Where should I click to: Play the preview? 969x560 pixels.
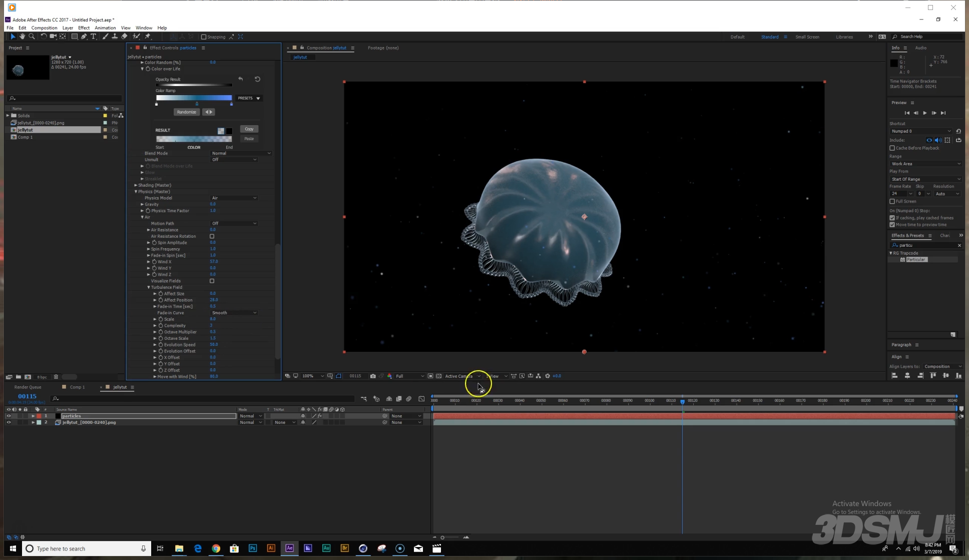(924, 113)
